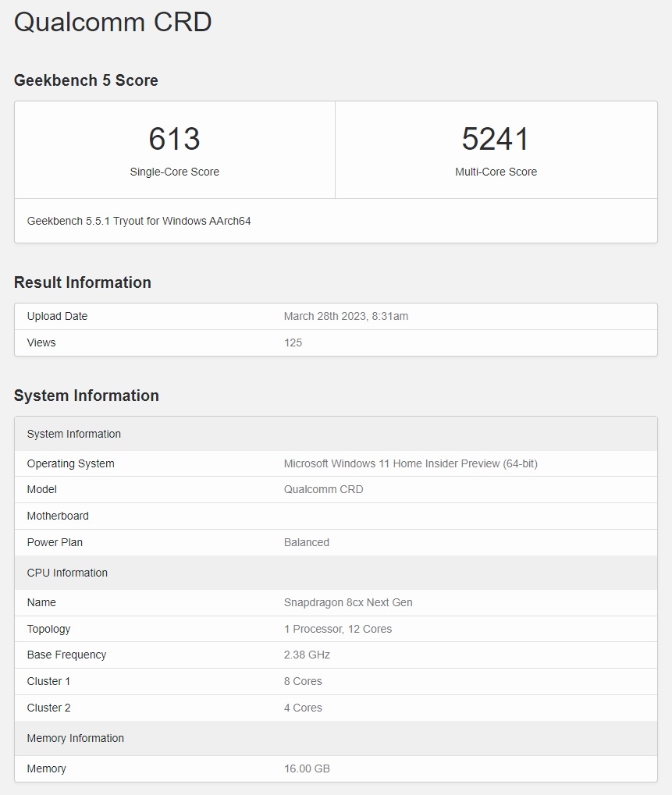Screen dimensions: 672x795
Task: Click the Base Frequency 2.38 GHz value
Action: 307,655
